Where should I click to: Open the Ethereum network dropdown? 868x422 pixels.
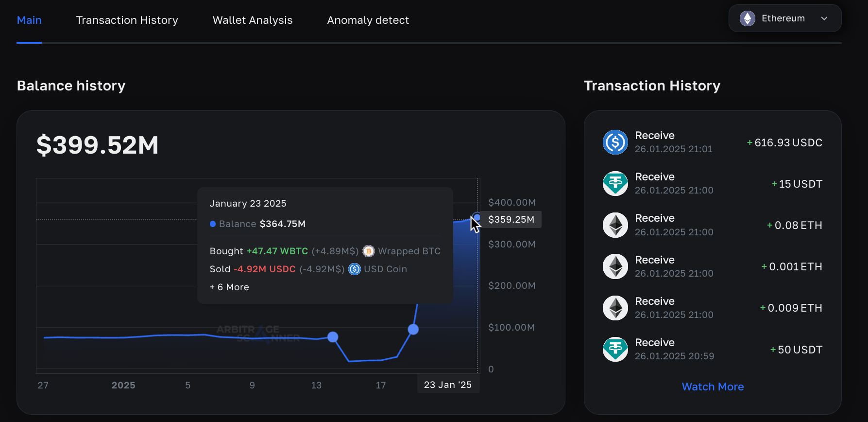click(x=783, y=18)
